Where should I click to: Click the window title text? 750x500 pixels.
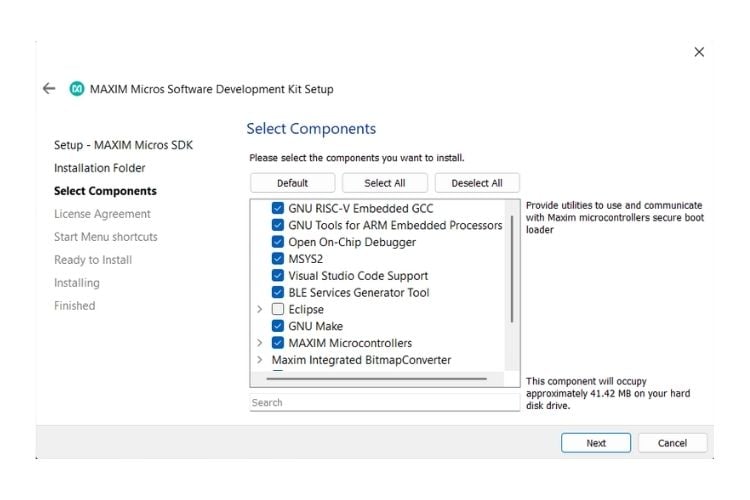click(212, 89)
